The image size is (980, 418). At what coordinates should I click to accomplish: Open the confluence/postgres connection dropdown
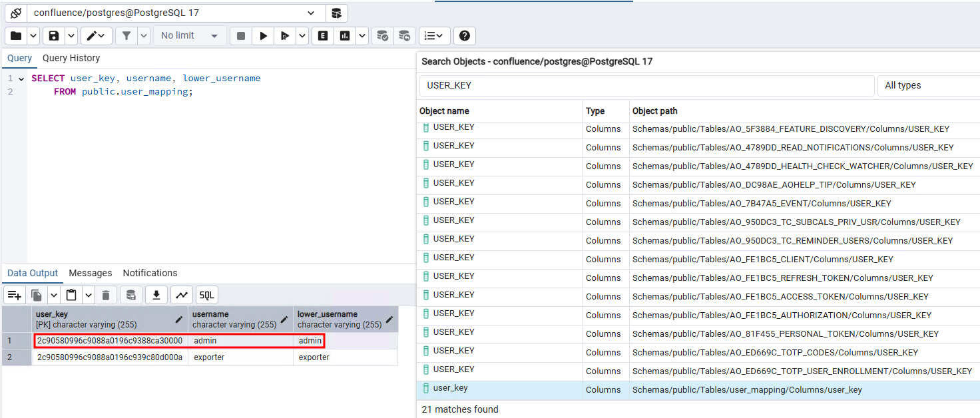click(x=176, y=13)
